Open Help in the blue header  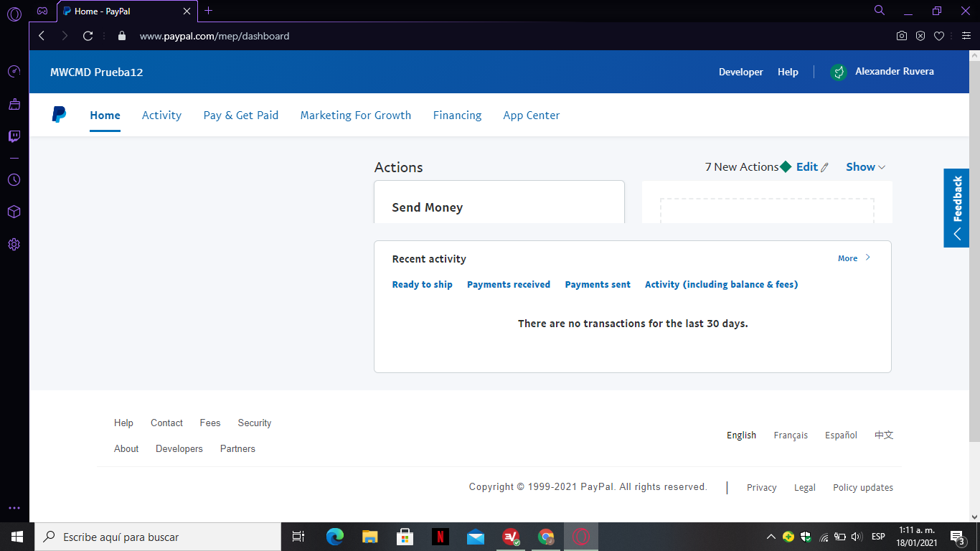[788, 72]
